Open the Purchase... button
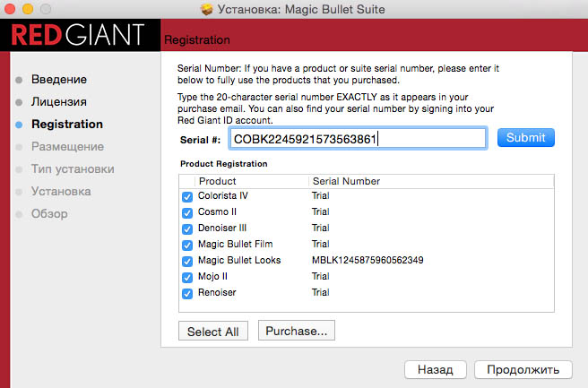The width and height of the screenshot is (588, 388). [x=297, y=331]
